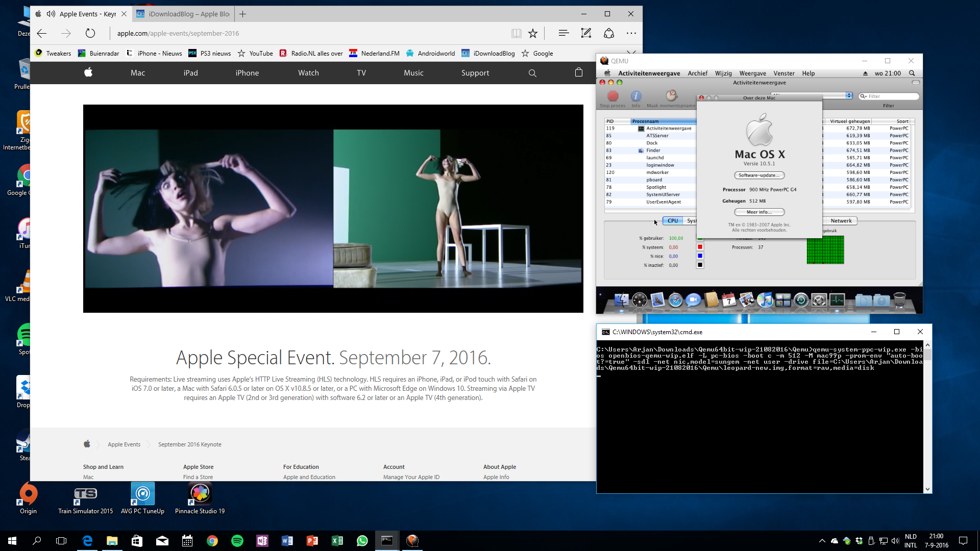Click the Filter search field in Activiteitenweergave
The height and width of the screenshot is (551, 980).
pos(889,96)
